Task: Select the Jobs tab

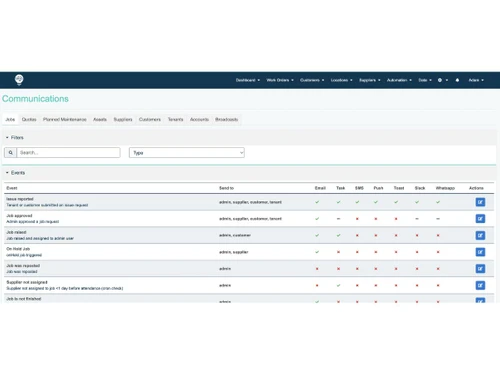Action: pyautogui.click(x=10, y=119)
